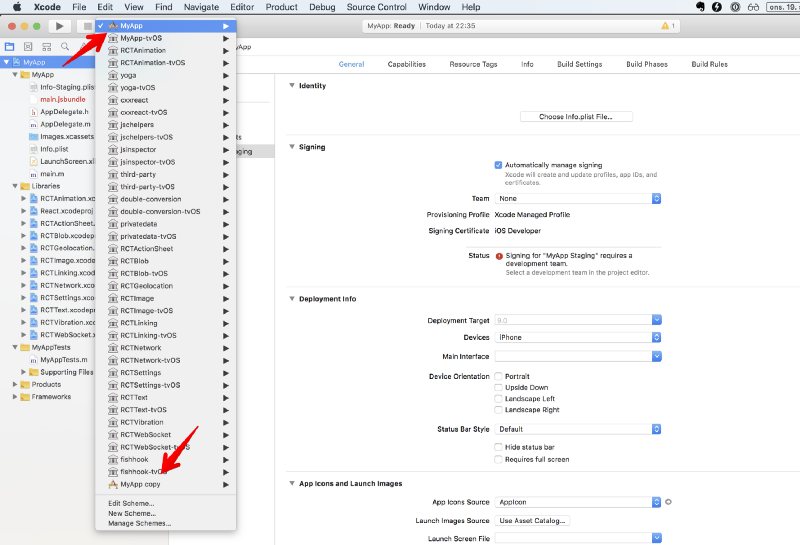
Task: Click Choose Info.plist File button
Action: click(576, 117)
